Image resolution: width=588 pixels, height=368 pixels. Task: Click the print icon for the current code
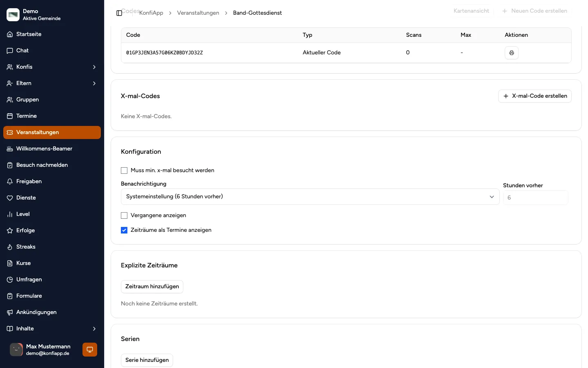pos(511,53)
